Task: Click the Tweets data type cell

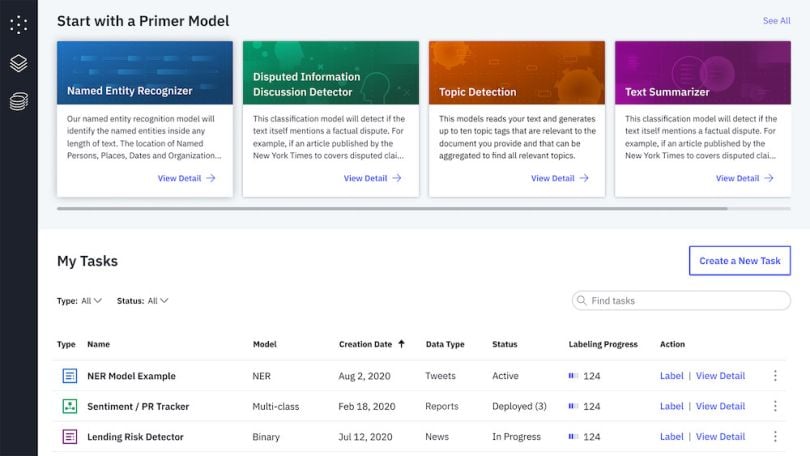Action: (x=440, y=376)
